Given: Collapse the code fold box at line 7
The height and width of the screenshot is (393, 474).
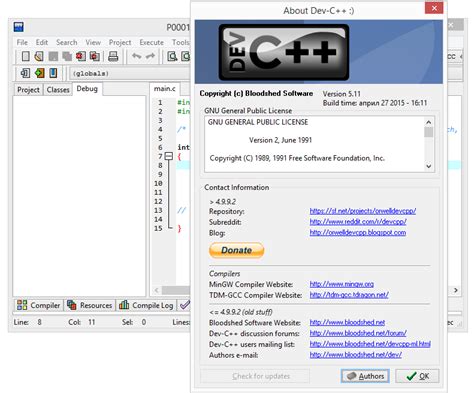Looking at the screenshot, I should point(169,156).
